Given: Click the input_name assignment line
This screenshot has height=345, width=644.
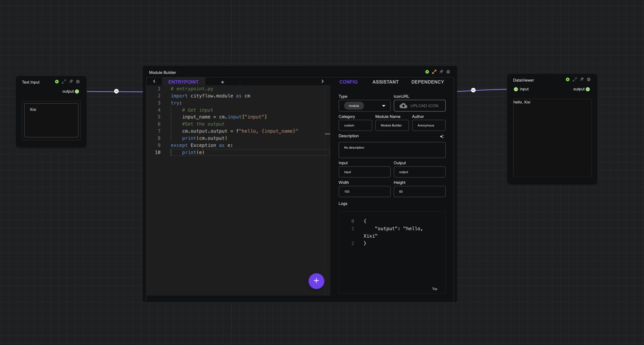Looking at the screenshot, I should [x=225, y=117].
